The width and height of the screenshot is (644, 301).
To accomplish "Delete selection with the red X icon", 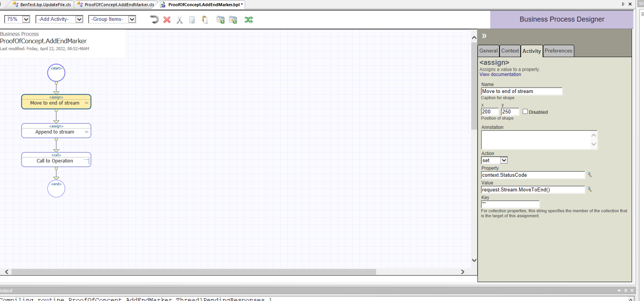I will pos(167,19).
